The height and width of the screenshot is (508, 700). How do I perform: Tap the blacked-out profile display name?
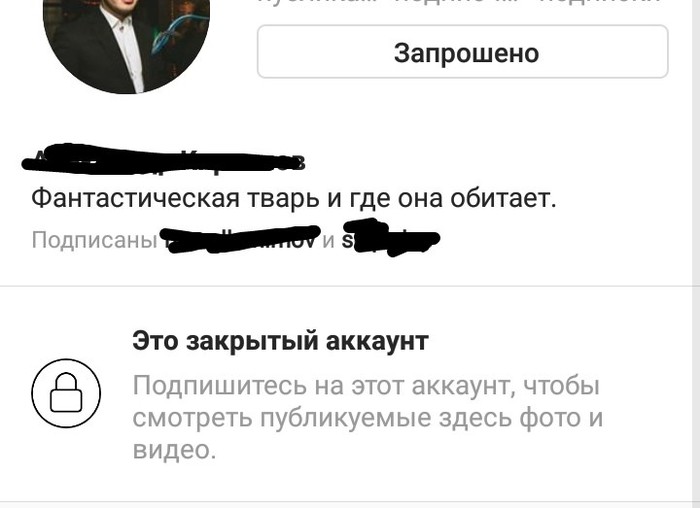(164, 160)
